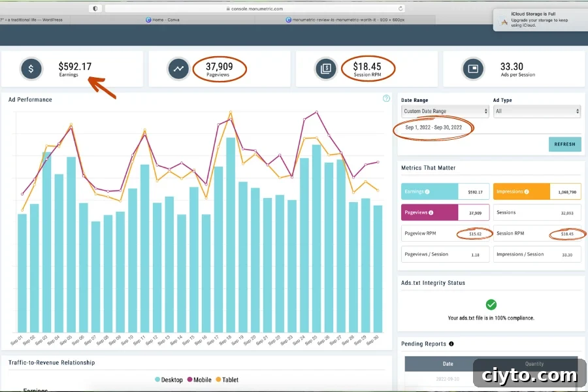
Task: Click the Canva favicon on Home tab
Action: [148, 20]
